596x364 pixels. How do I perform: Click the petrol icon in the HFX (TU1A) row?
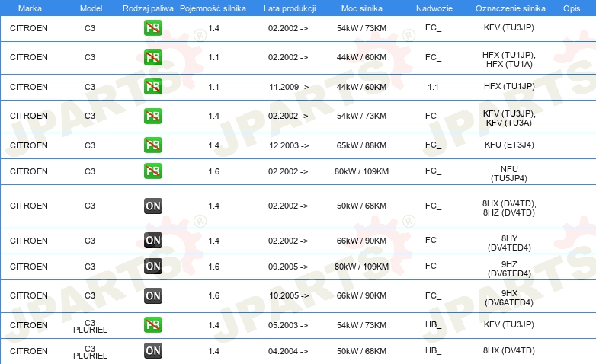tap(152, 57)
